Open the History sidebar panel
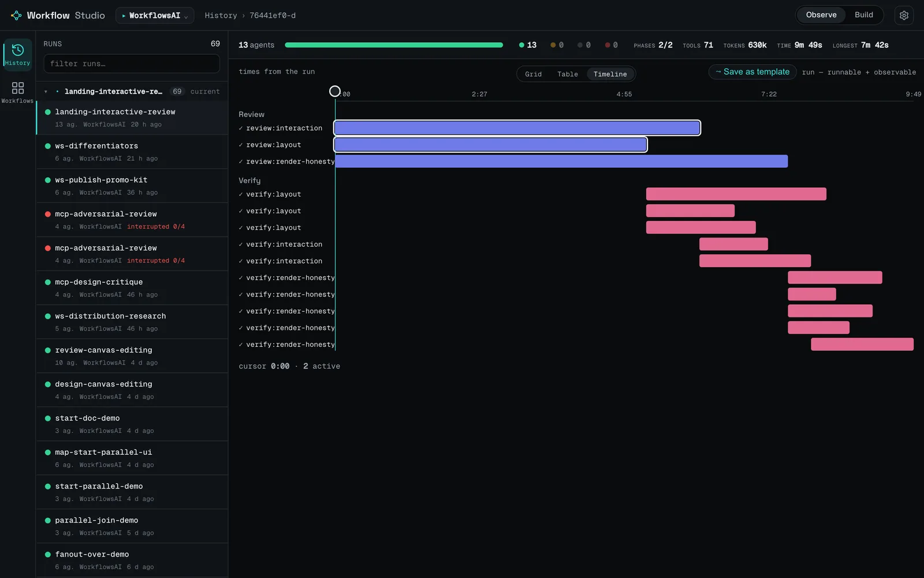 17,54
